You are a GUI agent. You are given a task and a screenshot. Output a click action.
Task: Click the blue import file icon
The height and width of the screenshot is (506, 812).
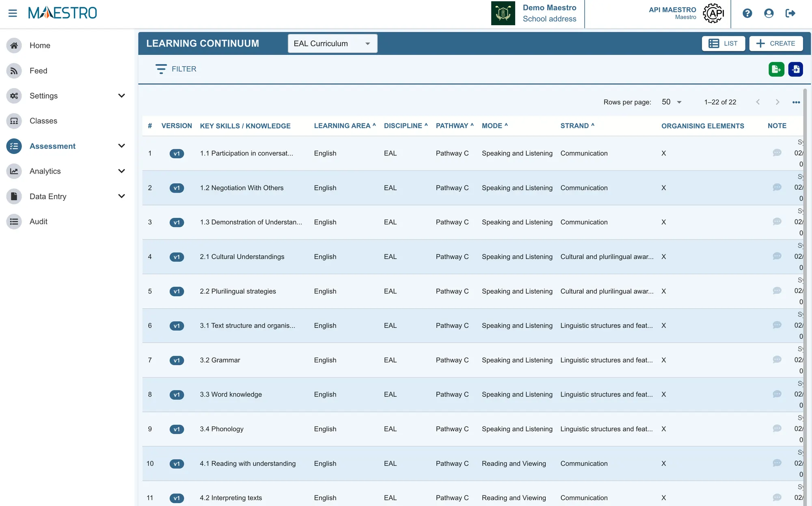(x=796, y=69)
